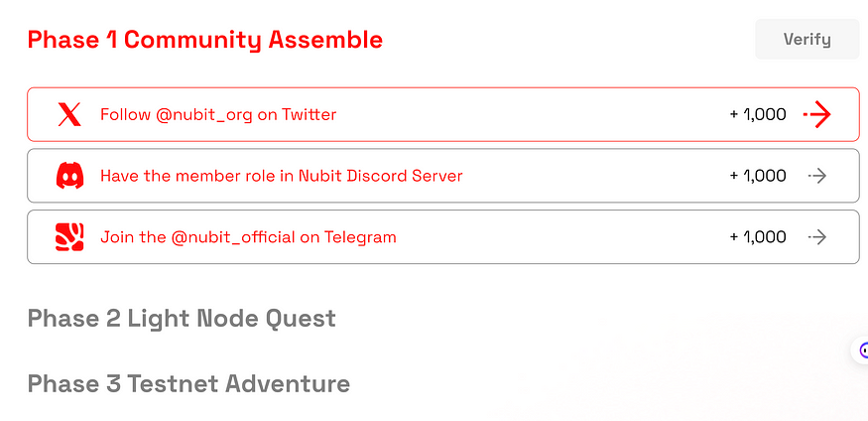Click the red Telegram task icon
This screenshot has height=421, width=868.
tap(69, 237)
